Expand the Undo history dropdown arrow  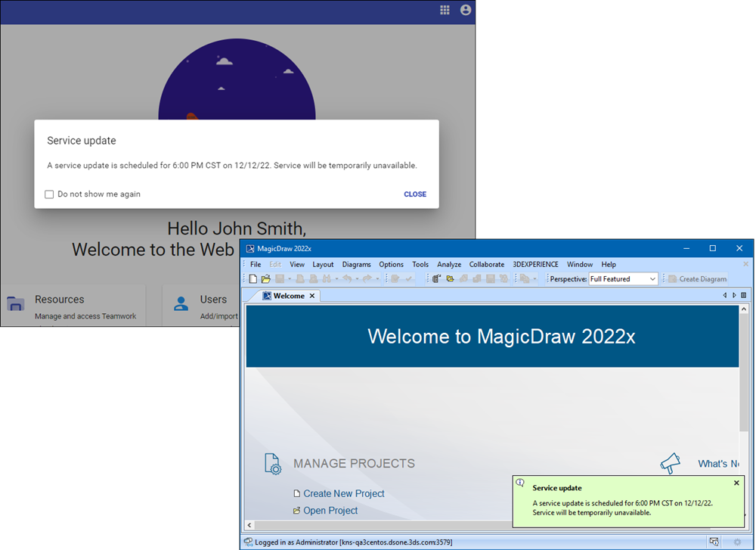357,279
